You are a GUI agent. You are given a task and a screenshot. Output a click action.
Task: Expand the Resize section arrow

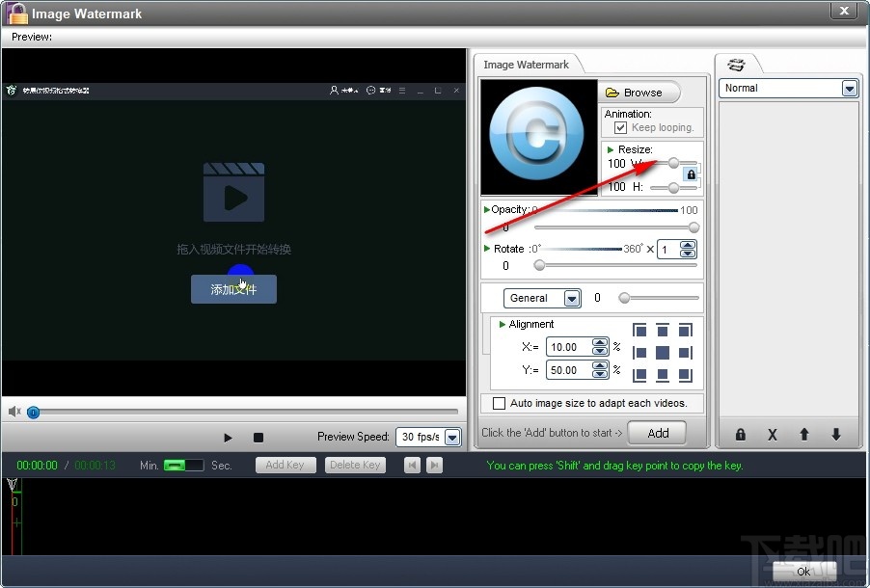coord(611,149)
